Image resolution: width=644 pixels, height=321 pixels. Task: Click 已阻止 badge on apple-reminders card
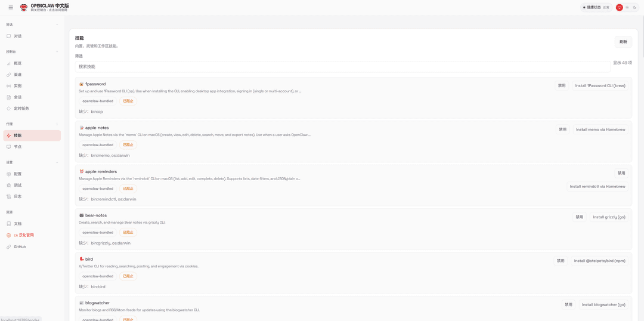(128, 189)
